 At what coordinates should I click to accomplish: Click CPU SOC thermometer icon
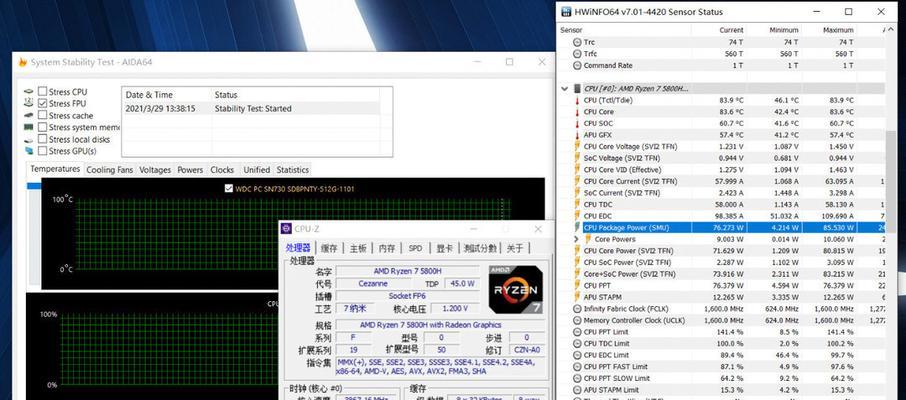point(577,123)
